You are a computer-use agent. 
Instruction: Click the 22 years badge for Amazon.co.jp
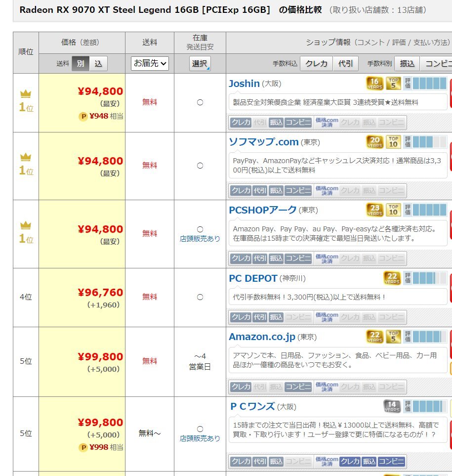pyautogui.click(x=374, y=336)
